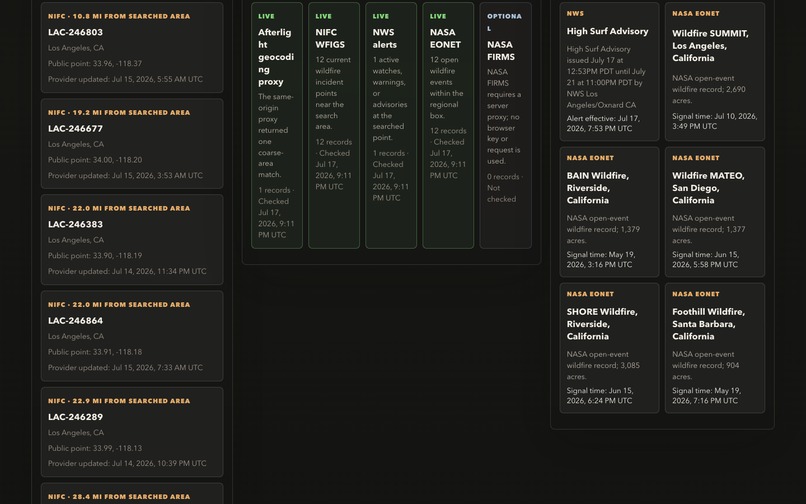Click 'Provider updated: Jul 14, 2026, 10:39 PM UTC'

click(x=127, y=463)
